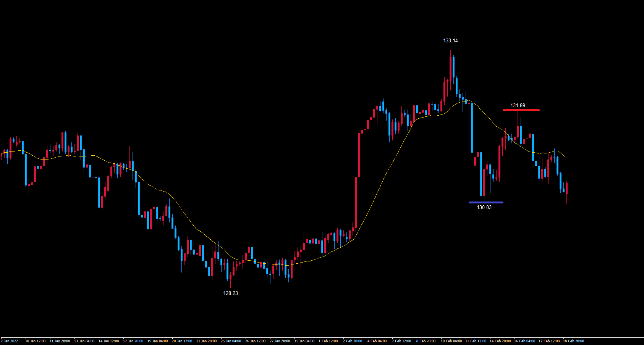Click the 18 Feb 20:00 time label

[573, 341]
